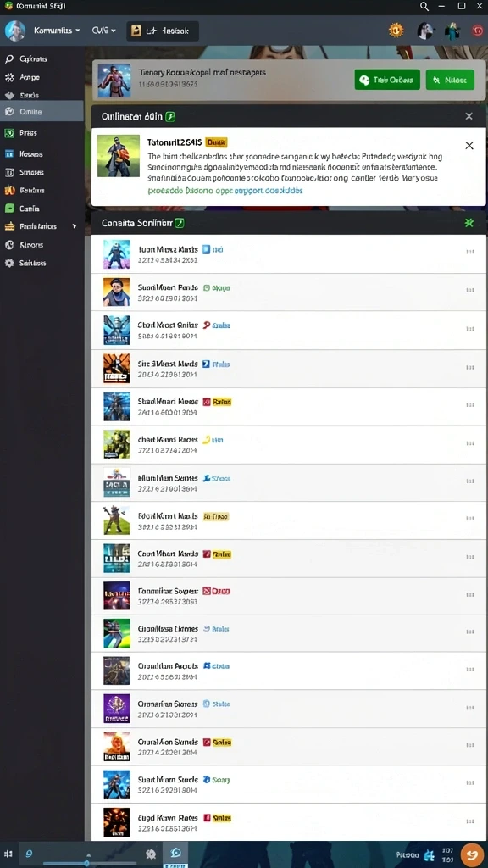Image resolution: width=488 pixels, height=868 pixels.
Task: Select the Ornanlian Skores row title
Action: pos(168,704)
